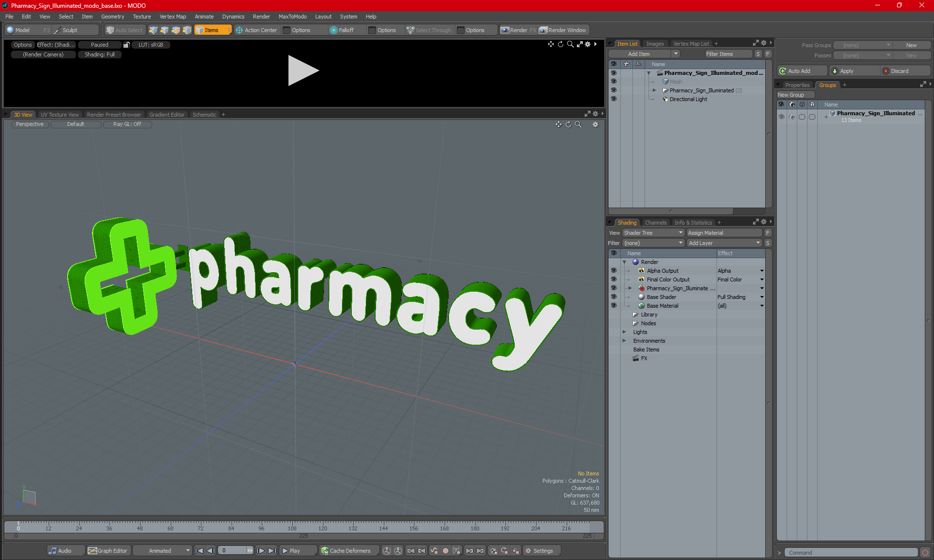Screen dimensions: 934x560
Task: Go to first frame on timeline transport
Action: click(x=199, y=551)
